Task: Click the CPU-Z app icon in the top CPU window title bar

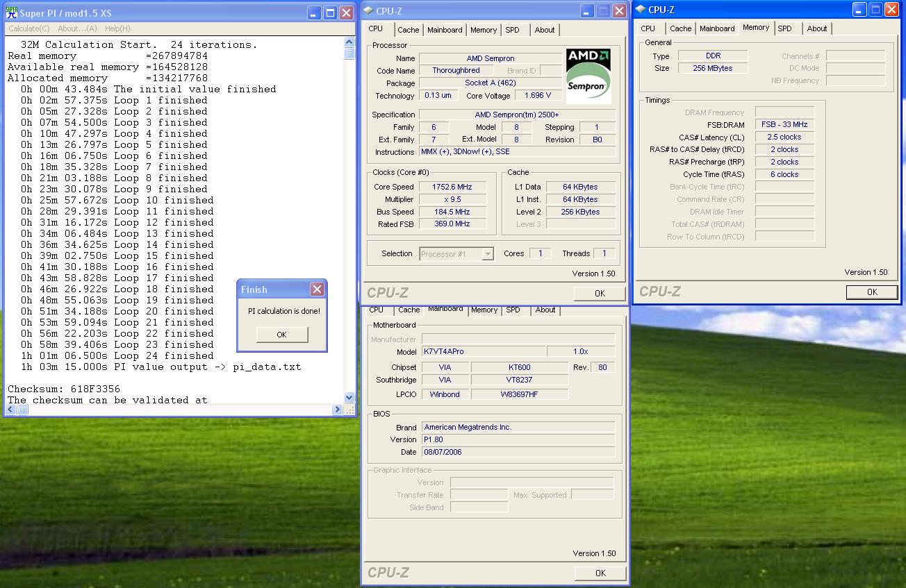Action: click(x=369, y=11)
